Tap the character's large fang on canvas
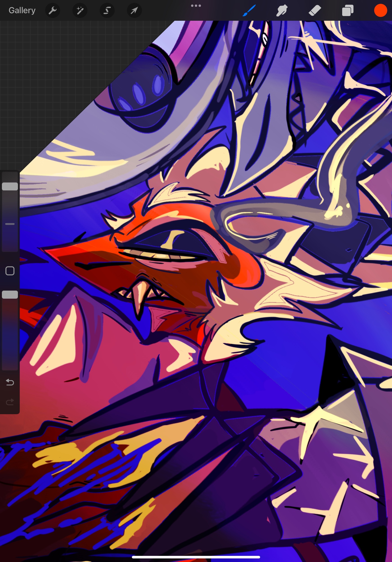Image resolution: width=392 pixels, height=562 pixels. (x=138, y=298)
